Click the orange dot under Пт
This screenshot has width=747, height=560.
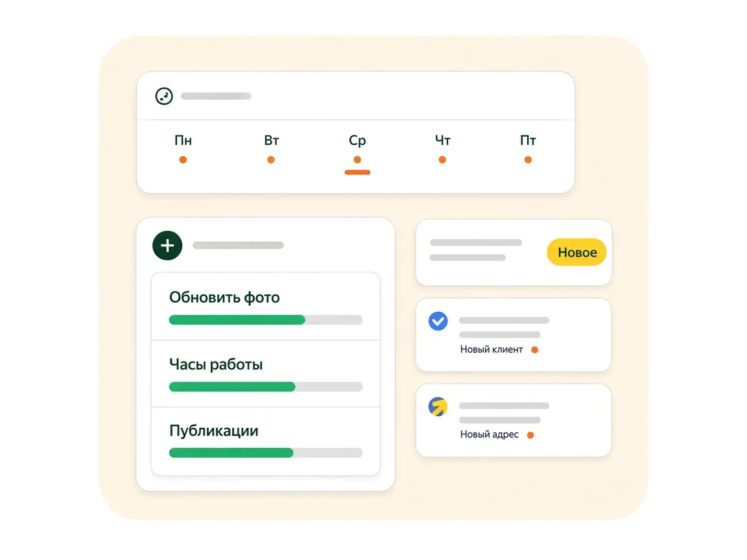[528, 159]
